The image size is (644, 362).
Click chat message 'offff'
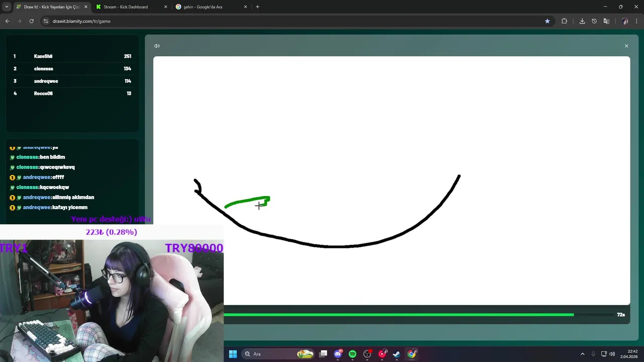(x=58, y=177)
